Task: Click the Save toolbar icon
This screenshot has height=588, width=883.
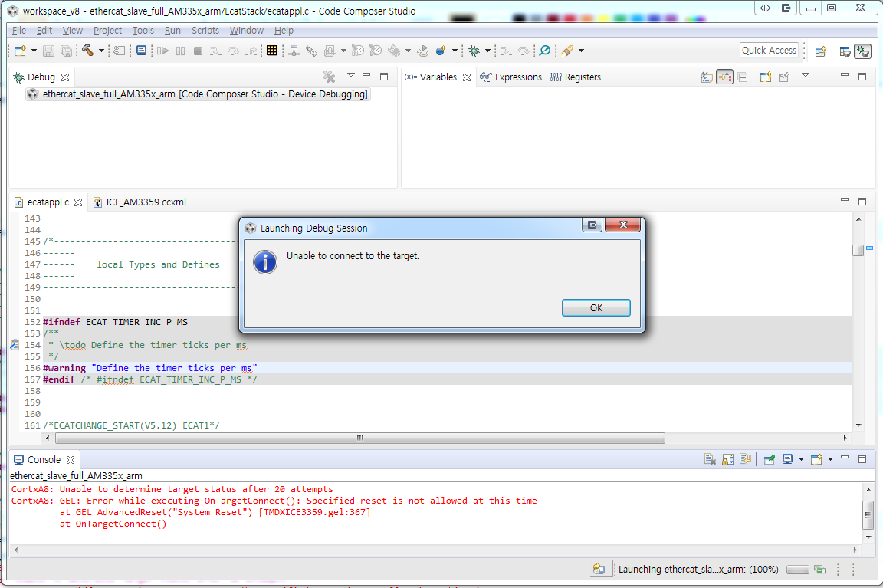Action: click(x=48, y=51)
